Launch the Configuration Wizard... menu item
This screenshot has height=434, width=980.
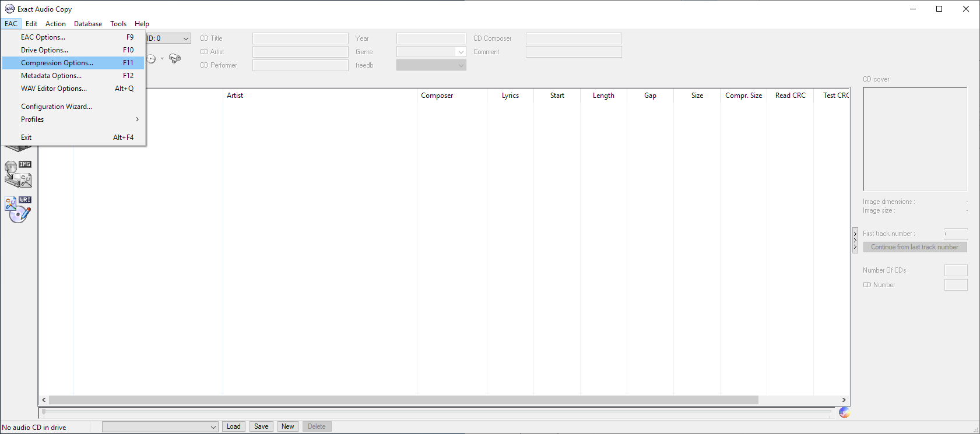[x=73, y=107]
